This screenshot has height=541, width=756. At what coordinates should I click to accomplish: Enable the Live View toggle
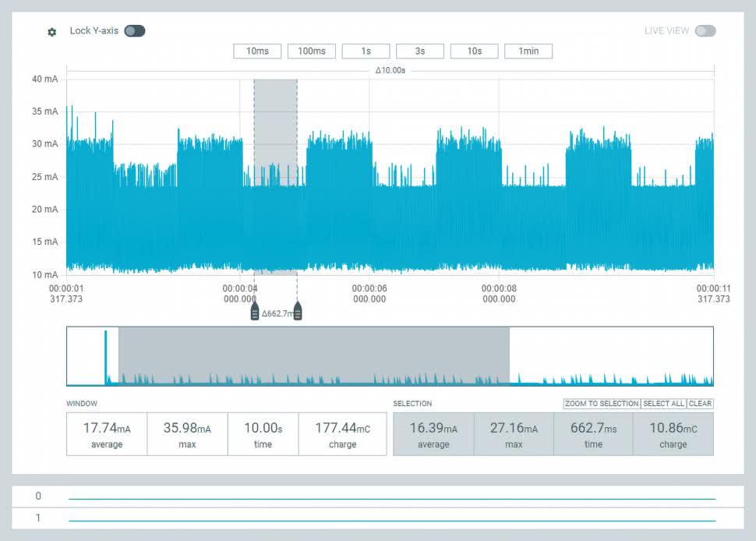click(705, 31)
